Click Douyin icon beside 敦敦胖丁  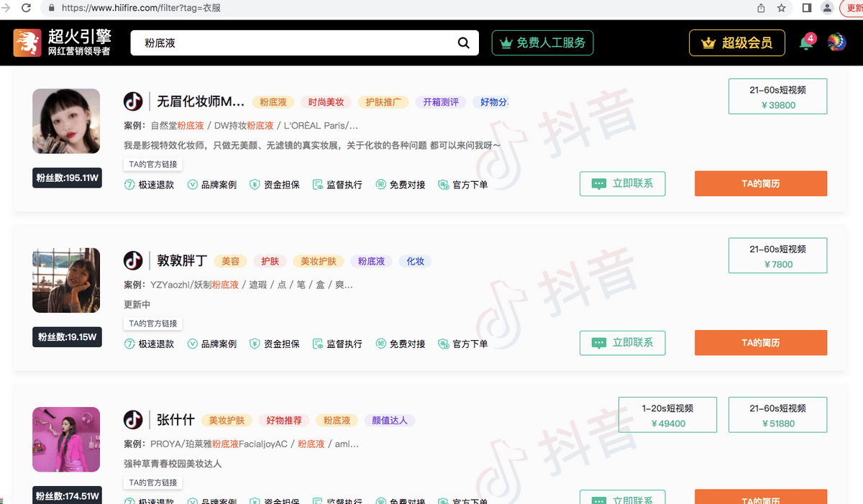click(x=133, y=260)
